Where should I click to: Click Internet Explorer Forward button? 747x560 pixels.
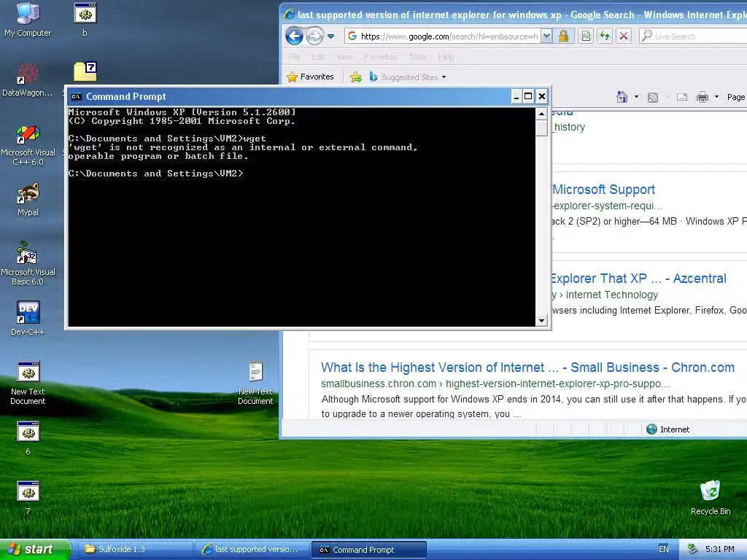click(x=314, y=36)
